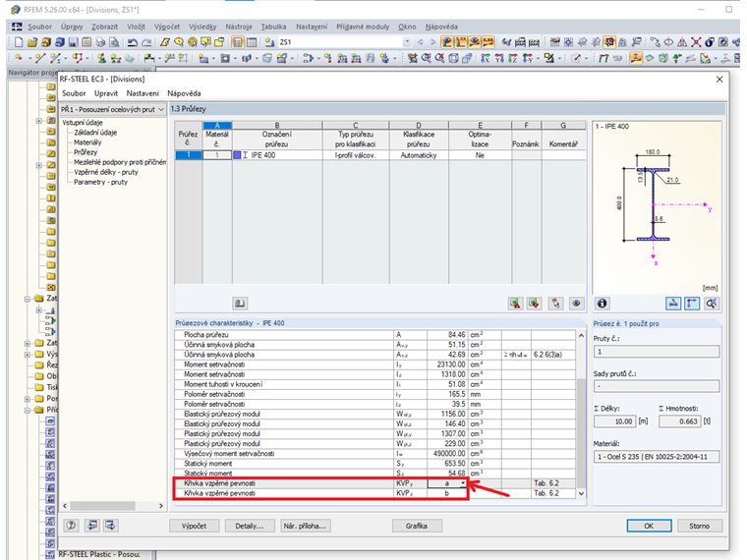The width and height of the screenshot is (747, 560).
Task: Toggle the navigator panel icon in toolbar
Action: (237, 42)
